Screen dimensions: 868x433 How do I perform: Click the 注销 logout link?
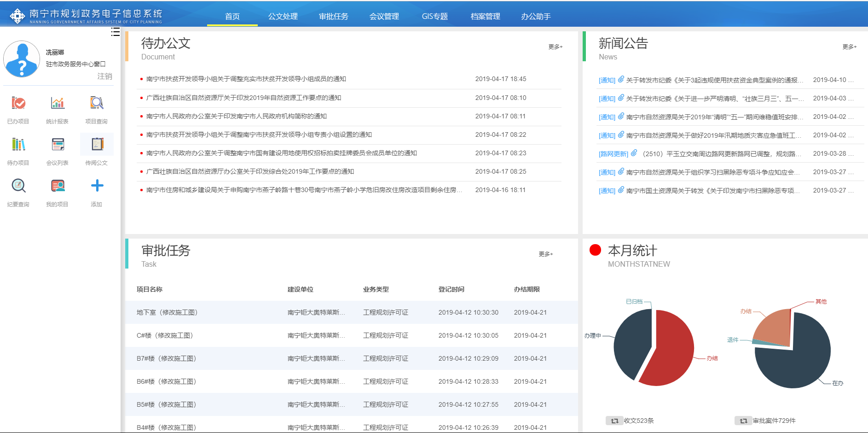(x=104, y=76)
